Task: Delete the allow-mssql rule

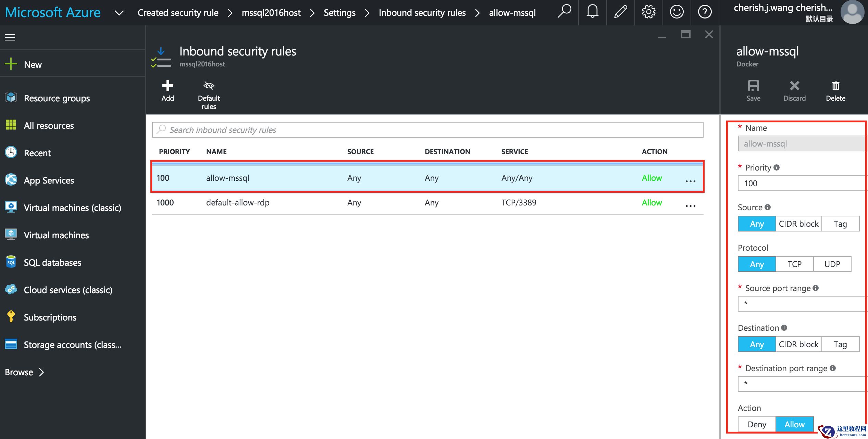Action: tap(835, 91)
